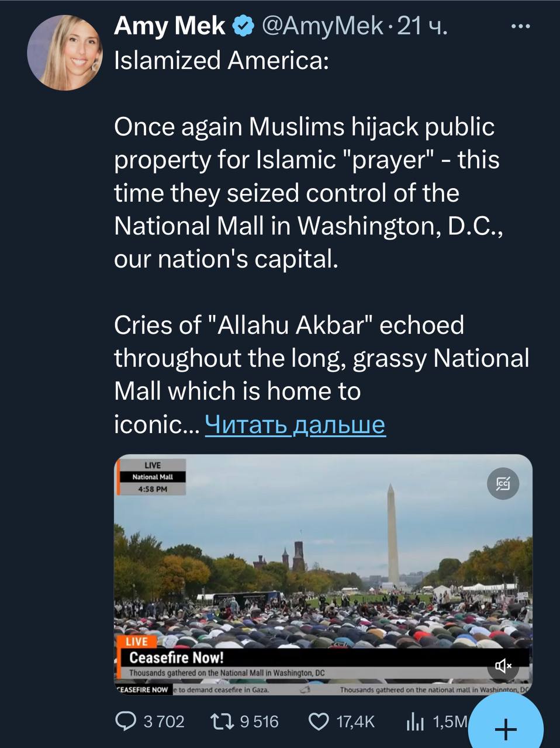Unmute the video with speaker icon
Screen dimensions: 560x748
click(x=503, y=666)
